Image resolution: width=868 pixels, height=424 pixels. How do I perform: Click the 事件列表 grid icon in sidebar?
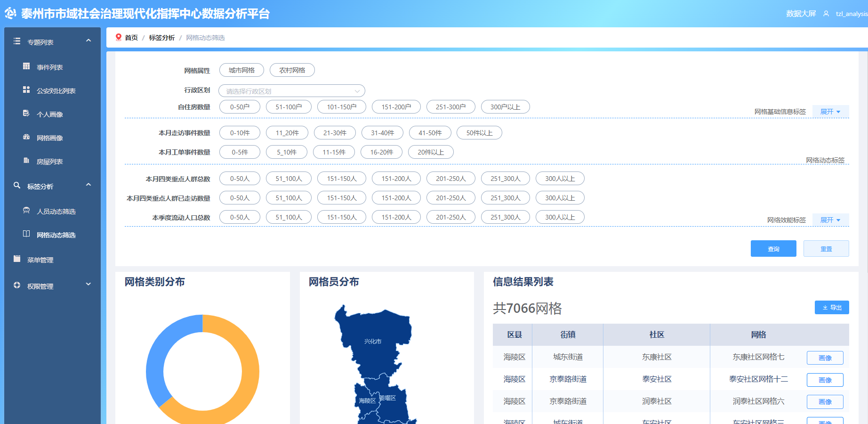[x=26, y=66]
